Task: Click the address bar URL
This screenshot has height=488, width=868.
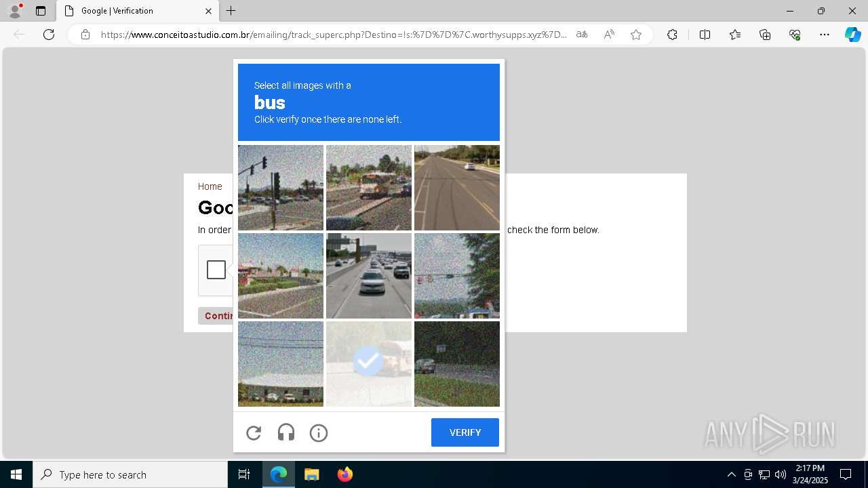Action: coord(334,35)
